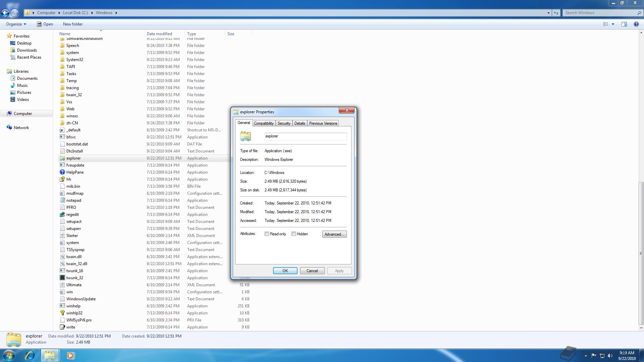Viewport: 644px width, 362px height.
Task: Select Downloads in Favorites
Action: [x=27, y=50]
